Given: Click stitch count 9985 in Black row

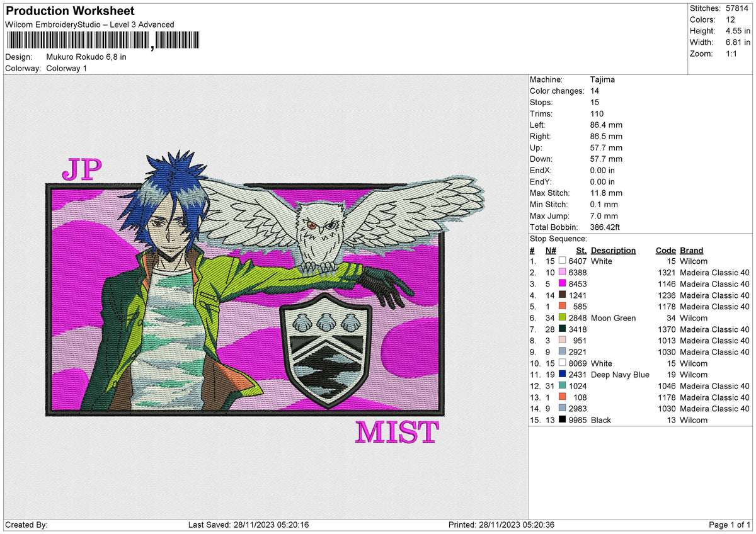Looking at the screenshot, I should 578,420.
